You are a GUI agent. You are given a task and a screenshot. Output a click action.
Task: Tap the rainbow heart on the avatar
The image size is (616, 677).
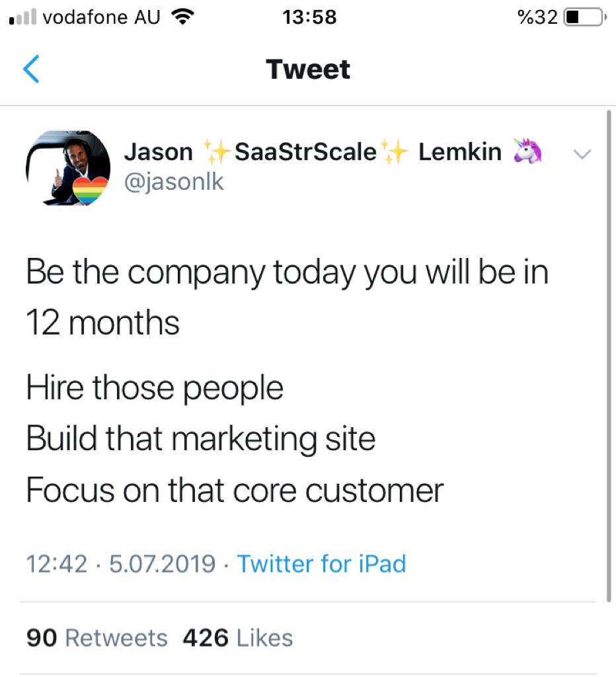91,190
